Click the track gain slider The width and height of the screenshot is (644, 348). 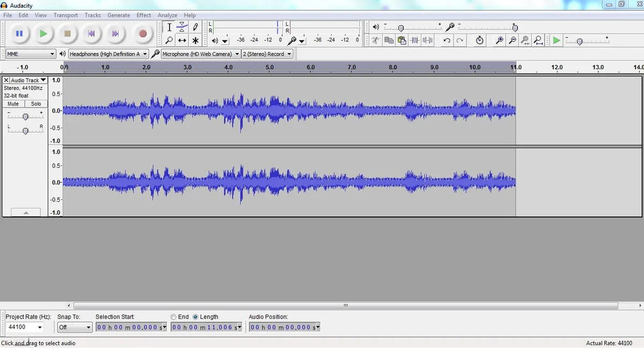coord(25,117)
